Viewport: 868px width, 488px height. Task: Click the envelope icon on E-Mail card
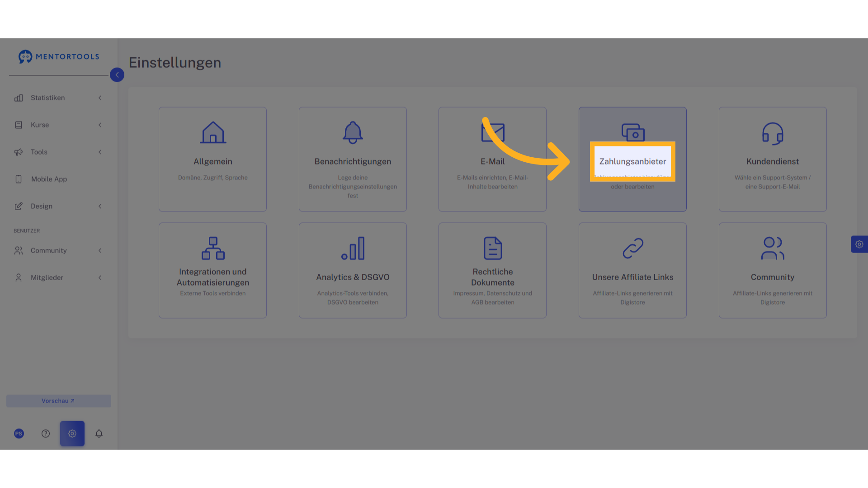pyautogui.click(x=493, y=133)
